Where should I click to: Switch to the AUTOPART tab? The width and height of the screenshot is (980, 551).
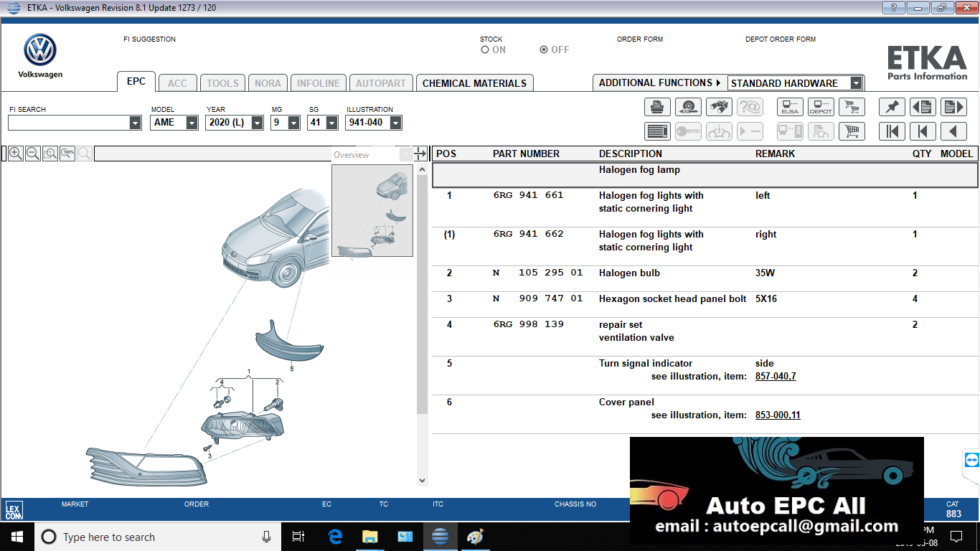click(381, 83)
